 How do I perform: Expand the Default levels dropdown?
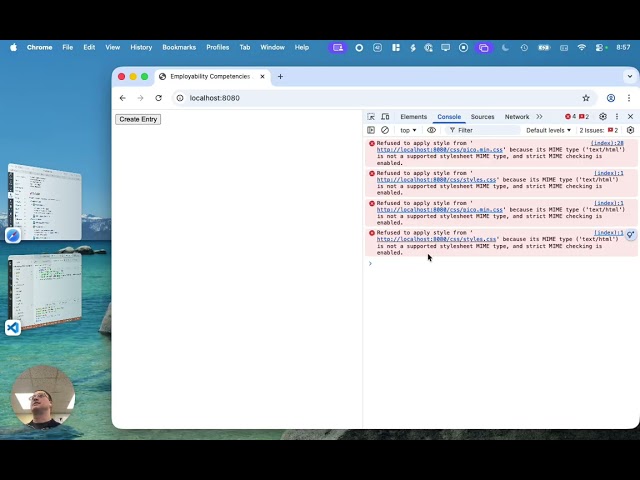pos(549,130)
